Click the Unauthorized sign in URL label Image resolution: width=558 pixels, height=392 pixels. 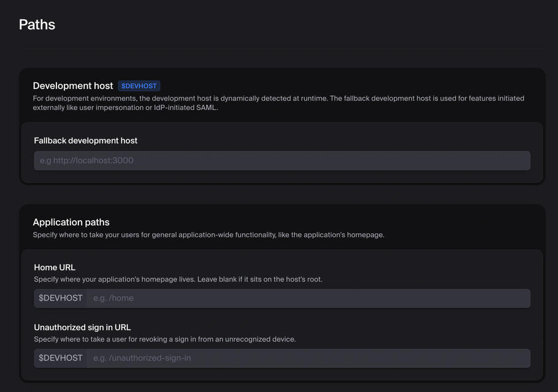coord(82,327)
